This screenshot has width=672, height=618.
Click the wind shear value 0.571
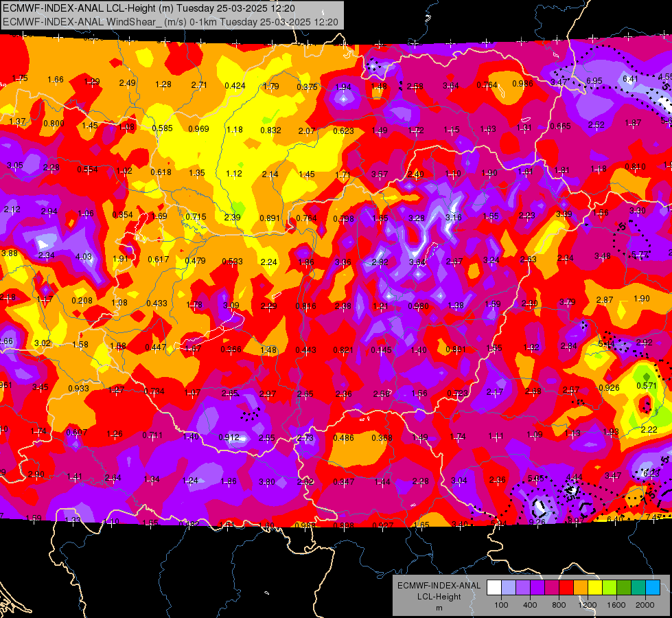coord(647,385)
